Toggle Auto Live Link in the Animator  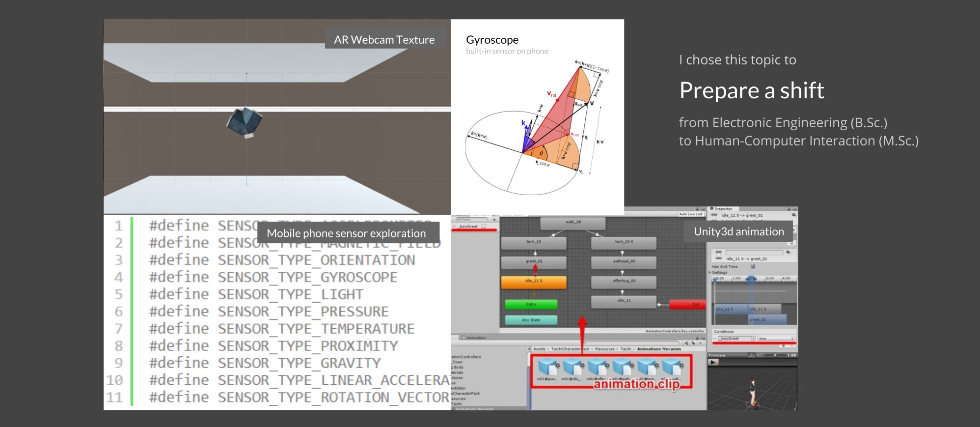pos(691,214)
